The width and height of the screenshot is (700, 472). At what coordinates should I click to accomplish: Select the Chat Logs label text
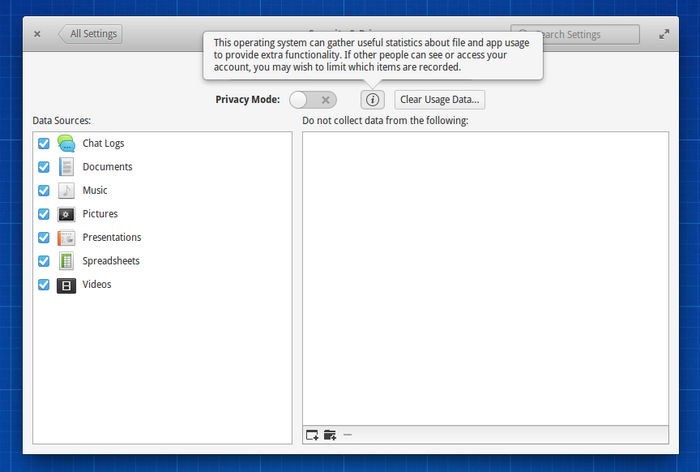[x=103, y=143]
